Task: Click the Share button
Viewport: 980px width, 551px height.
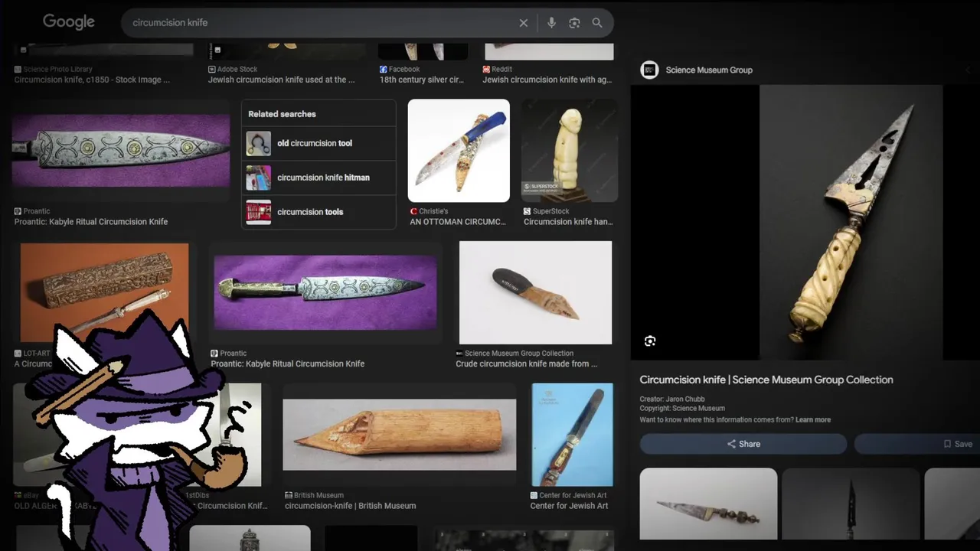Action: click(x=743, y=444)
